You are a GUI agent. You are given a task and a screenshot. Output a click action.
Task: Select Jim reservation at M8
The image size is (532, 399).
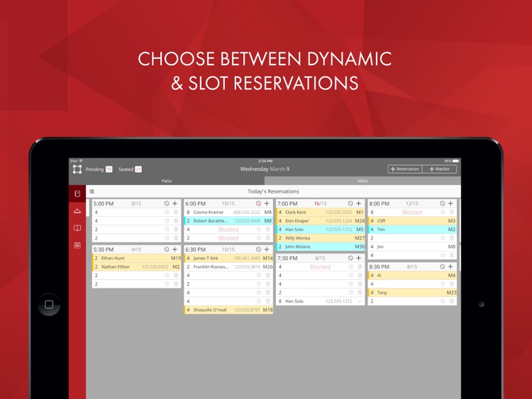point(412,247)
